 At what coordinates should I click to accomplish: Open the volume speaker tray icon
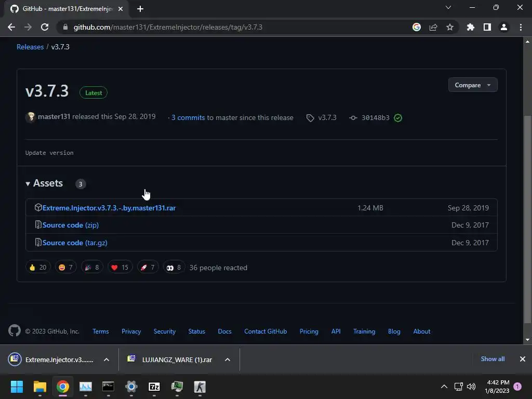(x=471, y=387)
